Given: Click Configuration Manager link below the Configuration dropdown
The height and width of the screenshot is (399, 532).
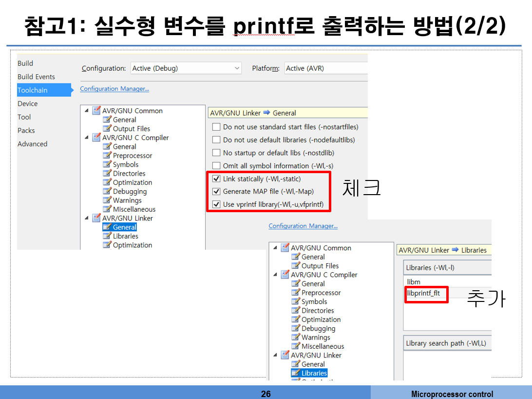Looking at the screenshot, I should pyautogui.click(x=114, y=89).
